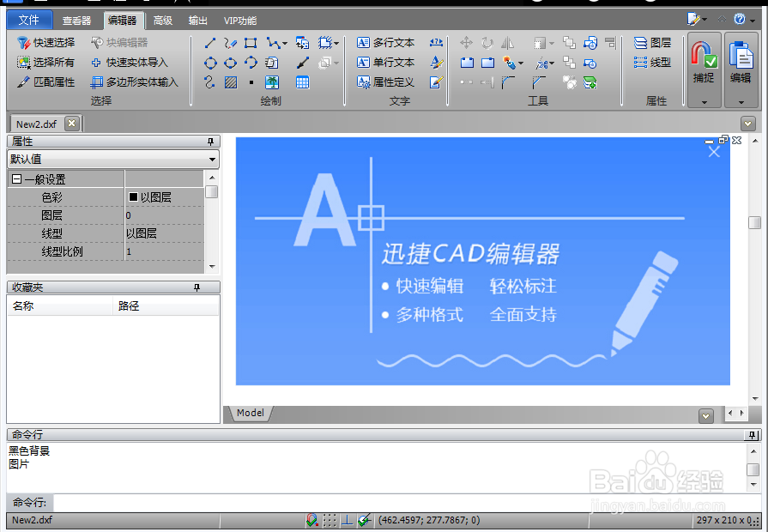Viewport: 768px width, 532px height.
Task: Open Linetype (线型) properties
Action: coord(652,63)
